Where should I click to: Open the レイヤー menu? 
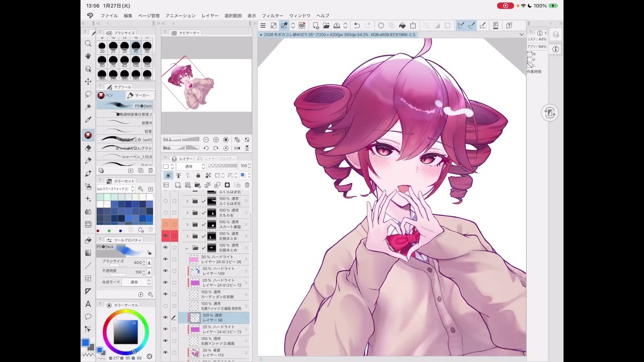click(x=210, y=16)
